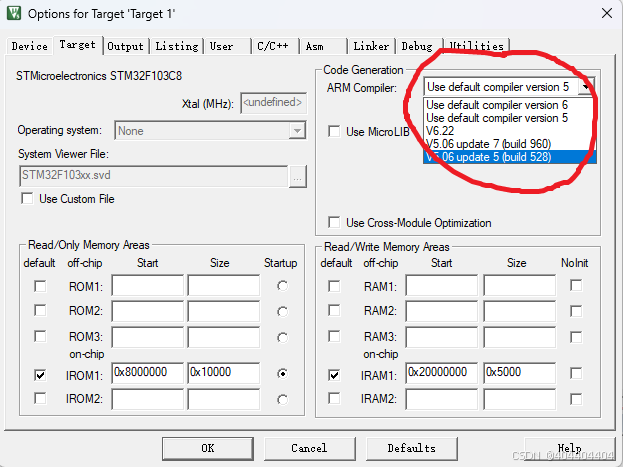Check the IRAM2 default checkbox

[334, 398]
